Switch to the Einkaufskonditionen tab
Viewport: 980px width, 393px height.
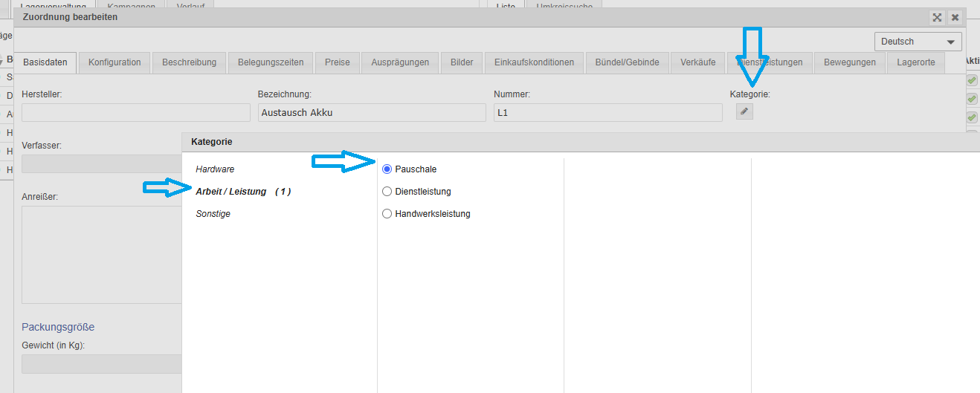pyautogui.click(x=534, y=62)
